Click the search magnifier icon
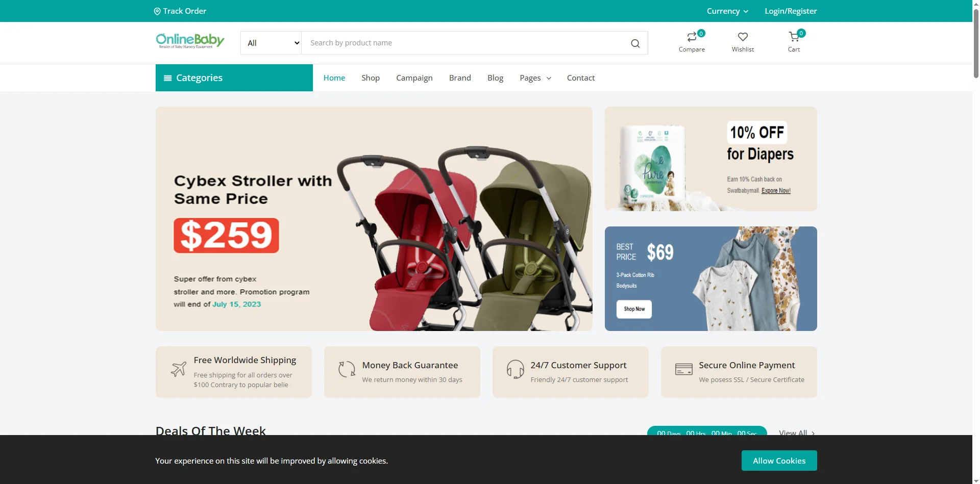980x484 pixels. (x=635, y=43)
